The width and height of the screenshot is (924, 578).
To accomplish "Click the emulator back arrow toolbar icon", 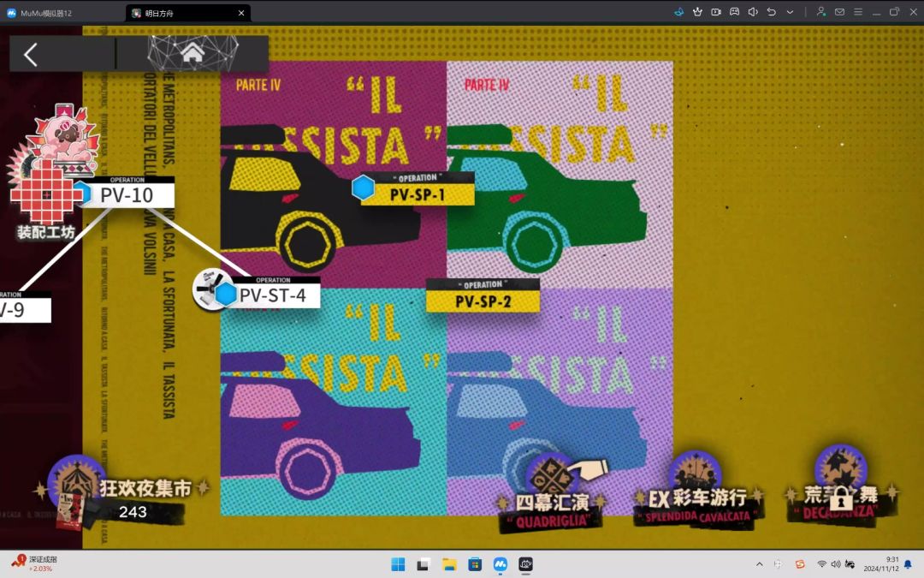I will (772, 12).
